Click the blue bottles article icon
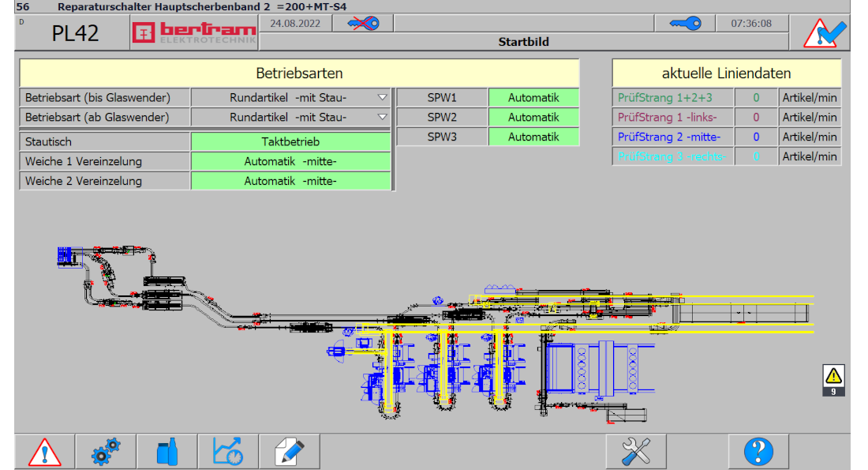868x470 pixels. pos(166,452)
